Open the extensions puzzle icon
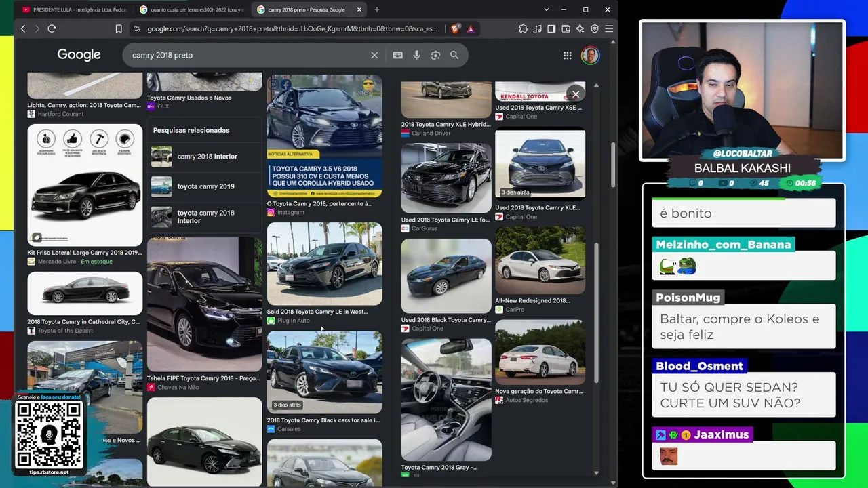This screenshot has height=488, width=868. point(524,28)
